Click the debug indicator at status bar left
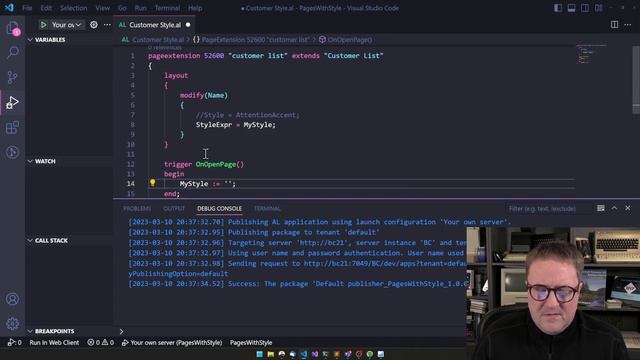Screen dimensions: 640x360 (14, 342)
